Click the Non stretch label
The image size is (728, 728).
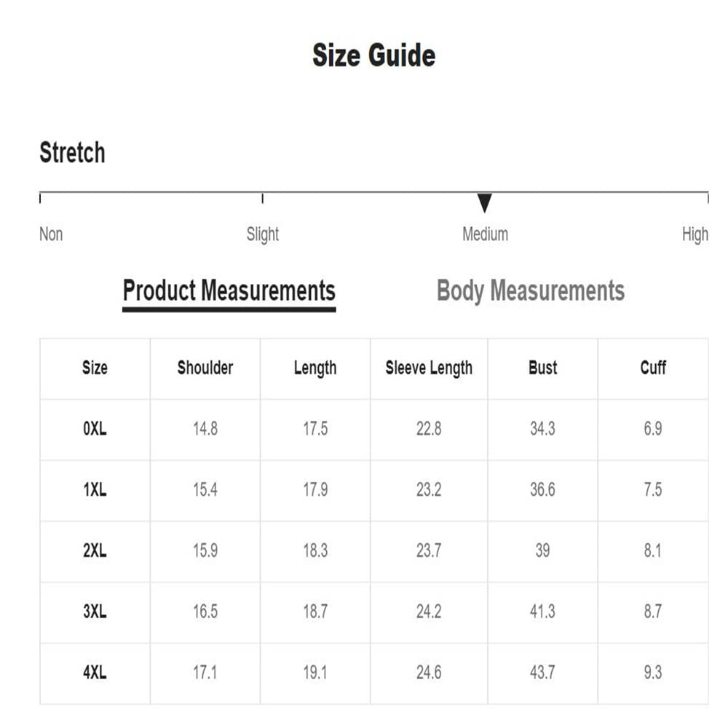pyautogui.click(x=51, y=234)
